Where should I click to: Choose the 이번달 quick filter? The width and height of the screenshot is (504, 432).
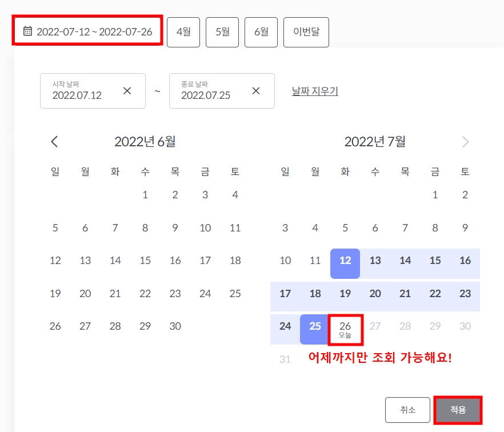tap(306, 32)
